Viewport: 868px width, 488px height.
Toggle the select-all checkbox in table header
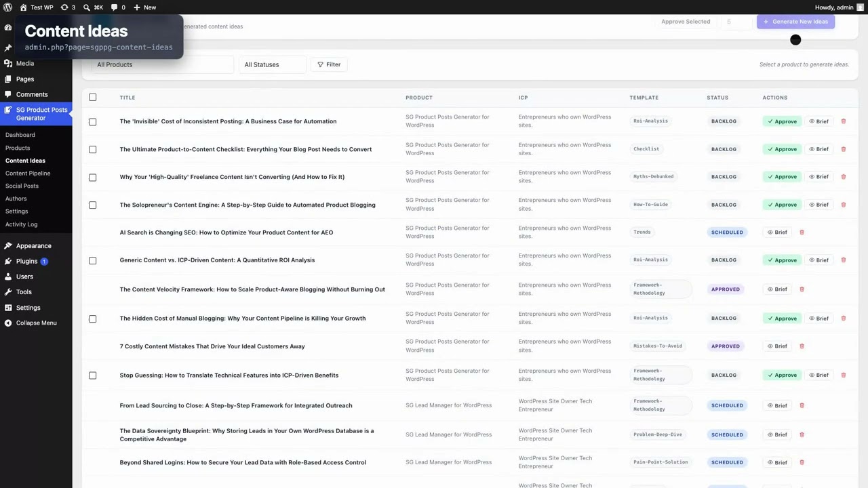pyautogui.click(x=93, y=98)
